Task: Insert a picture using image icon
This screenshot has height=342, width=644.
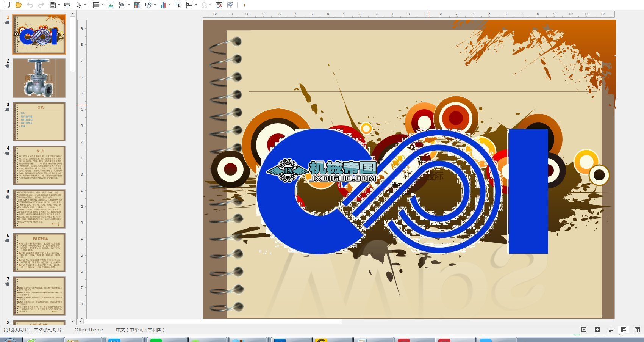Action: click(111, 5)
